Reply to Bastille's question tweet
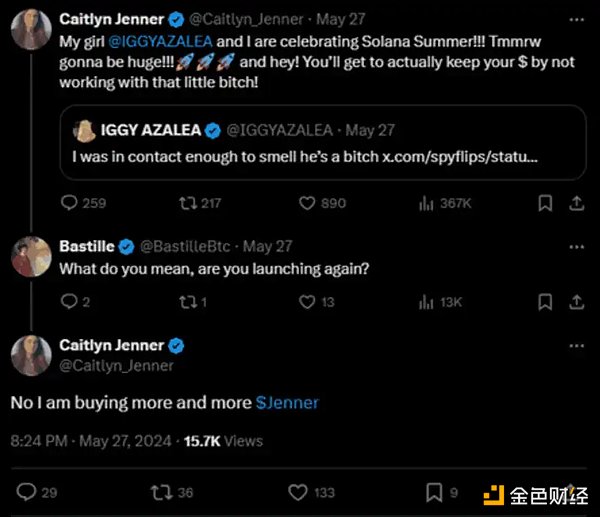The height and width of the screenshot is (517, 600). point(69,301)
